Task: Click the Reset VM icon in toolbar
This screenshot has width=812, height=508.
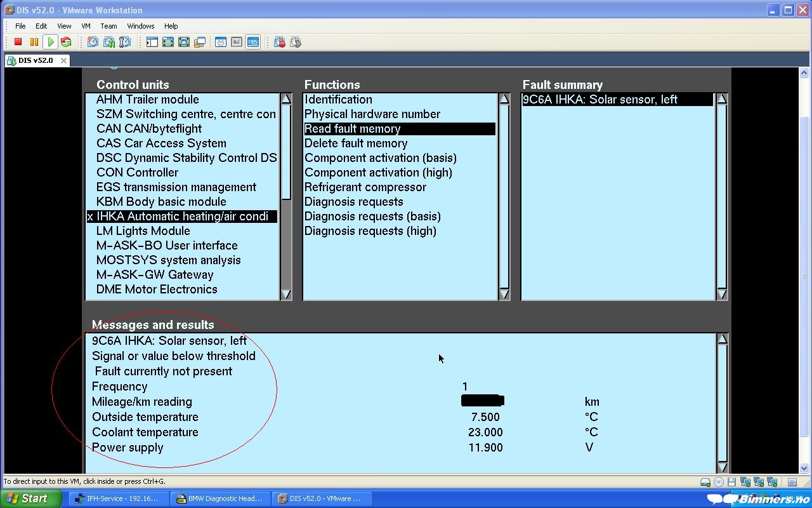Action: coord(66,43)
